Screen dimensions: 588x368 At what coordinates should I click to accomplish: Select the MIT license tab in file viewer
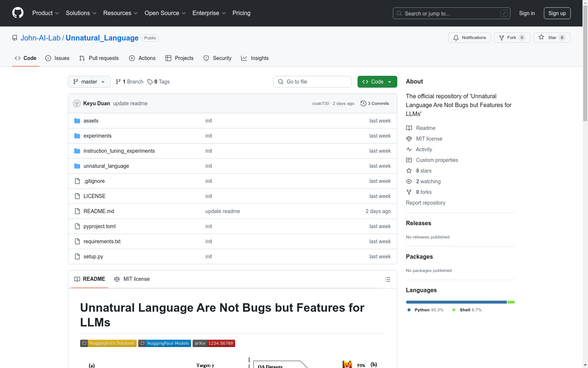[132, 279]
